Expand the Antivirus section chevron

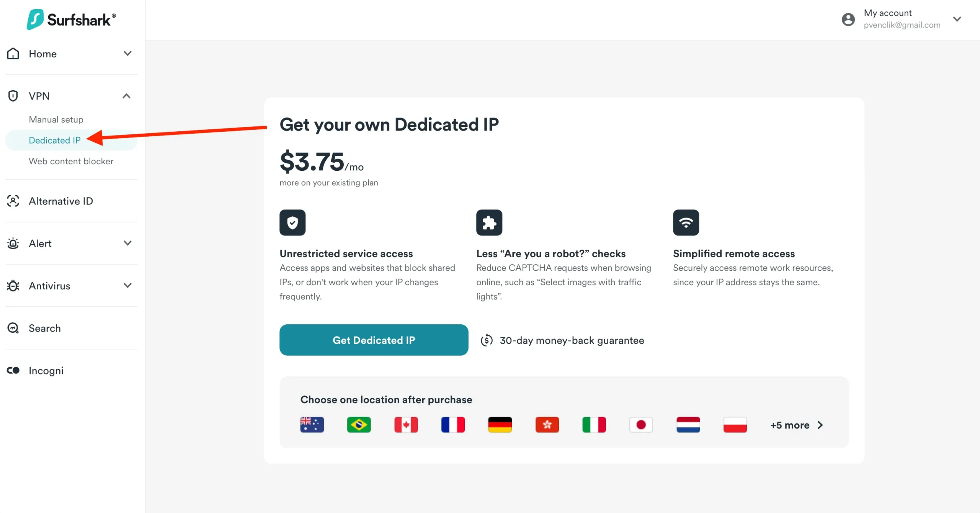coord(128,286)
